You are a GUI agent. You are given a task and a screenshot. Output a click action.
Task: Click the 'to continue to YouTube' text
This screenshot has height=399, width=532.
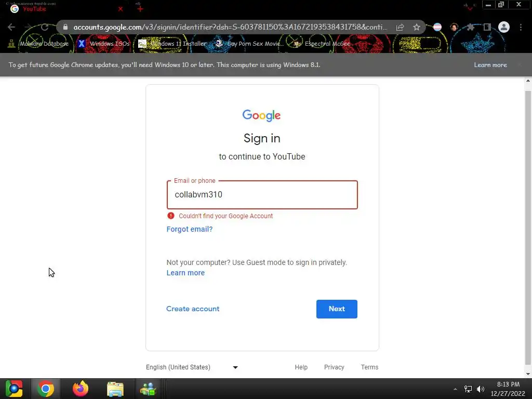point(262,156)
